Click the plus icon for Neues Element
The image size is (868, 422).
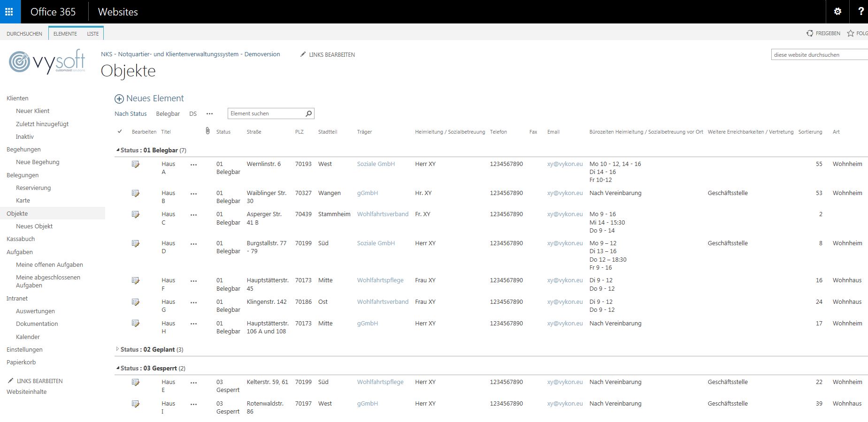point(119,99)
